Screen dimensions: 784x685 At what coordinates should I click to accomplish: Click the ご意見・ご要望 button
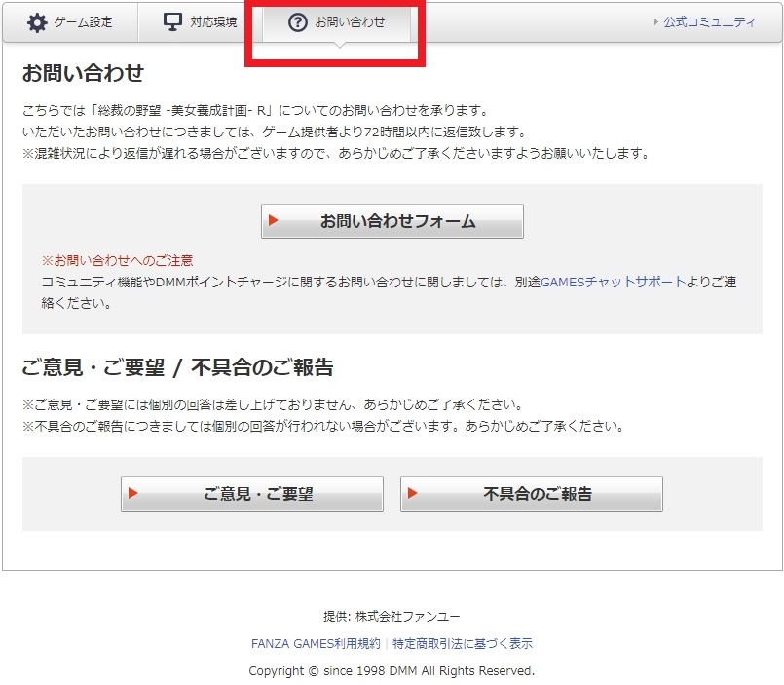252,494
